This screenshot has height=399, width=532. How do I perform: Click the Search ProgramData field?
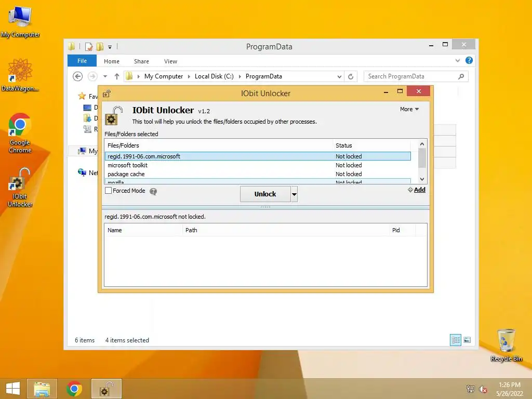pos(416,76)
